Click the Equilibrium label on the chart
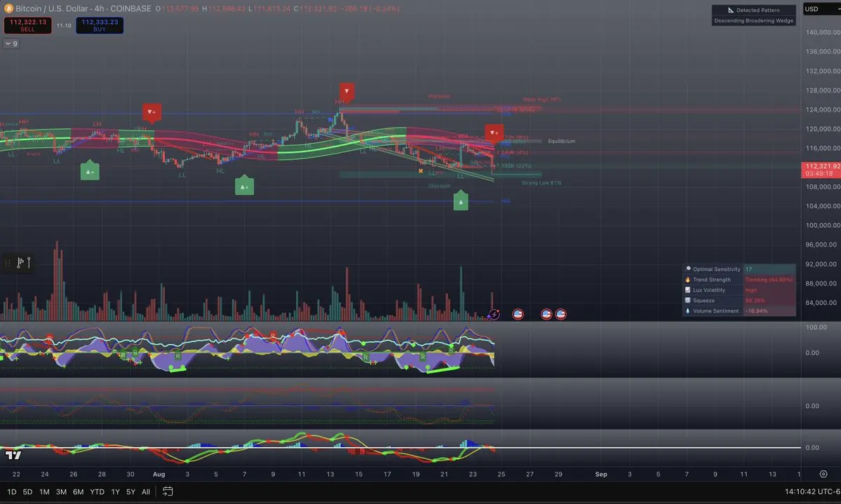 pos(562,141)
